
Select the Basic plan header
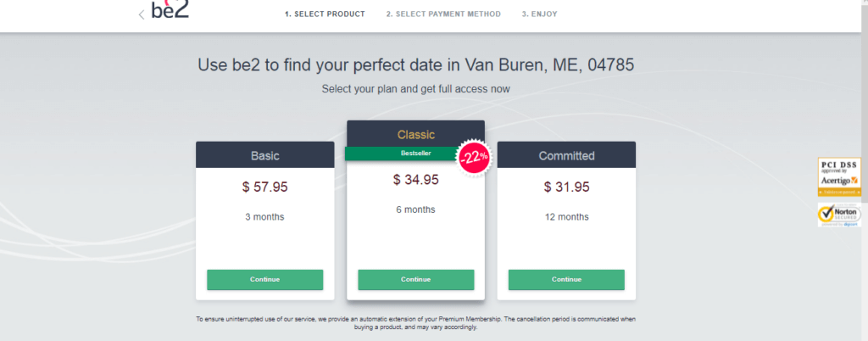[264, 155]
